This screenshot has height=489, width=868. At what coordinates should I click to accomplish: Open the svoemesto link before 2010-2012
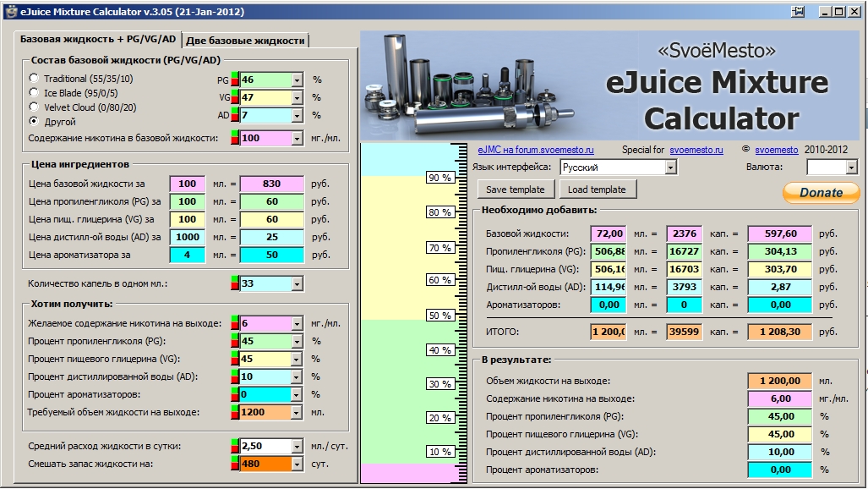point(777,150)
